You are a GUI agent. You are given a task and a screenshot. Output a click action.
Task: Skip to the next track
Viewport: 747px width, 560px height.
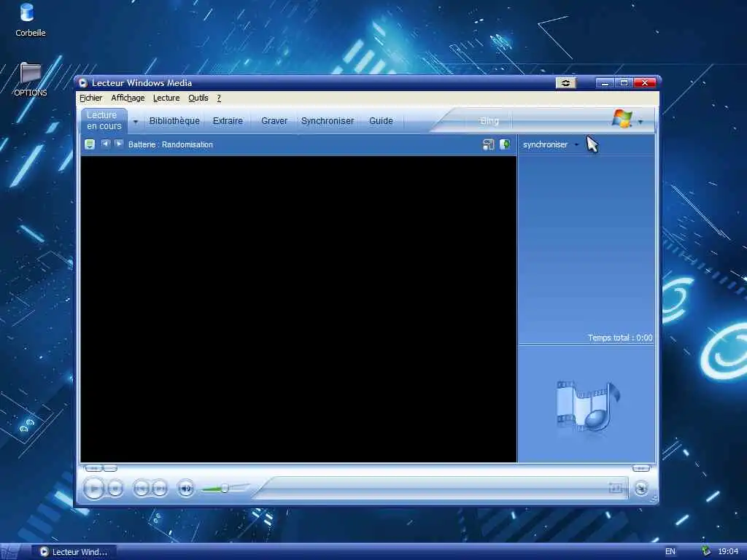coord(160,488)
